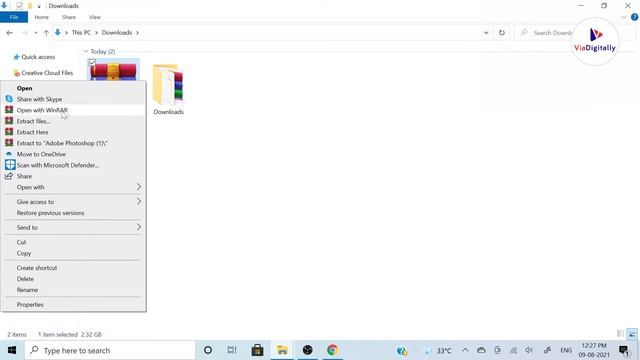This screenshot has width=640, height=360.
Task: Go up one folder level arrow
Action: 46,33
